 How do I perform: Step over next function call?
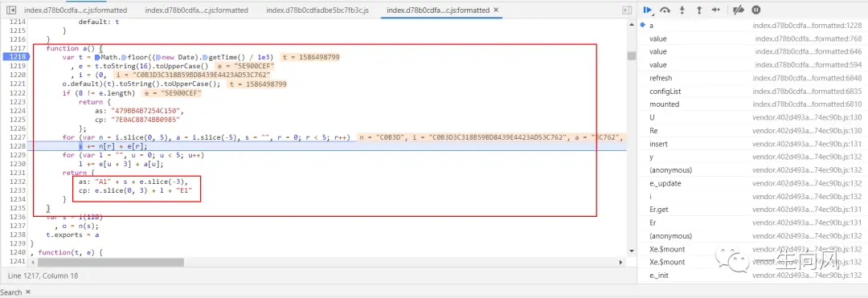coord(665,10)
